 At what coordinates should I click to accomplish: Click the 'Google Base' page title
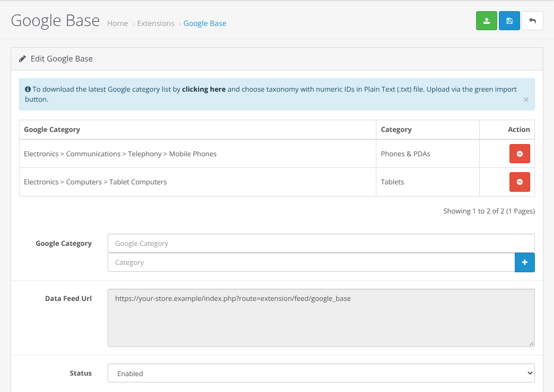point(56,21)
